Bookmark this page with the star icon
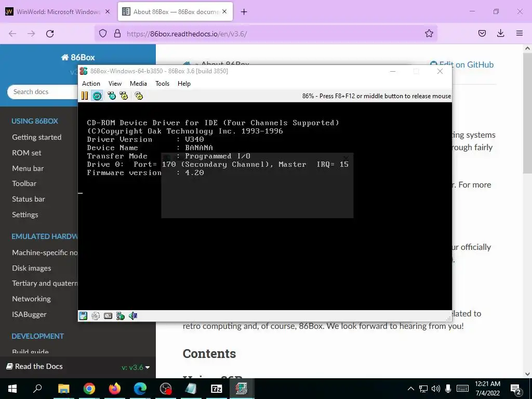The height and width of the screenshot is (399, 532). 429,33
